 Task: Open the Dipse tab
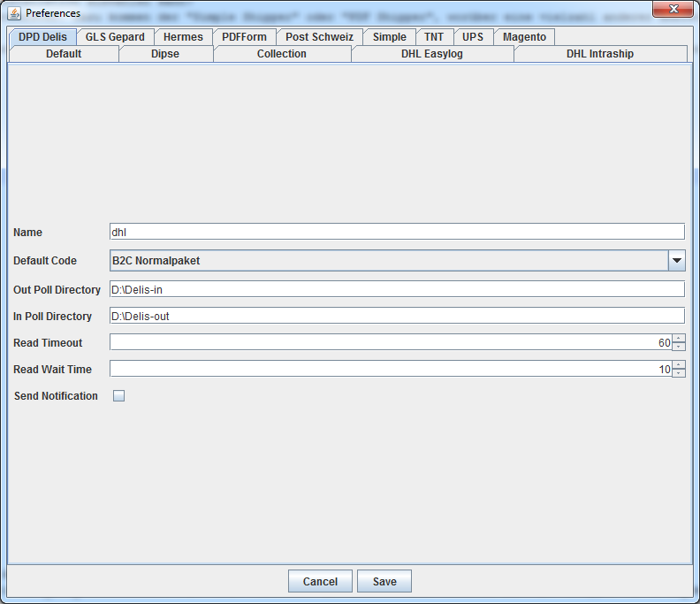click(165, 54)
